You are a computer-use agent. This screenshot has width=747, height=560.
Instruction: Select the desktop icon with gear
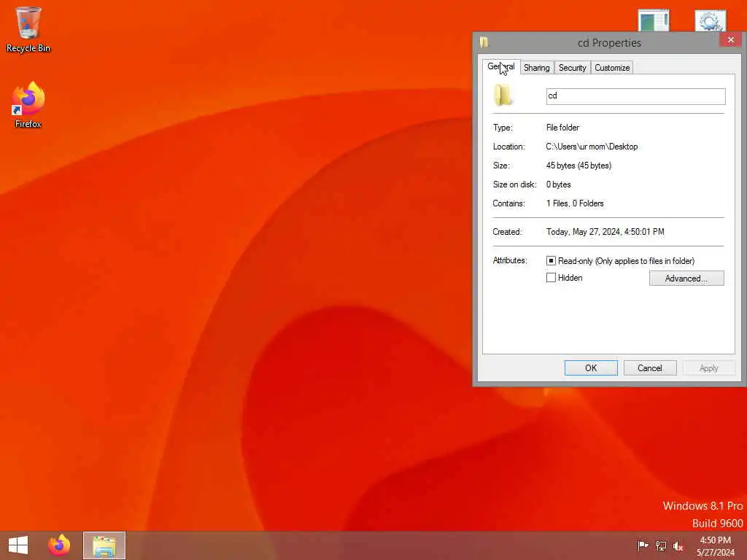[710, 21]
